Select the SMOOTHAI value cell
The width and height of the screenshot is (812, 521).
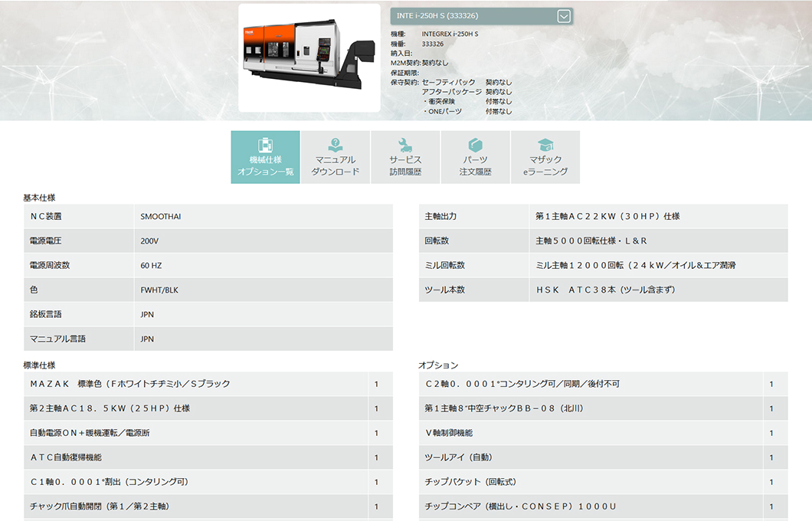(x=264, y=217)
